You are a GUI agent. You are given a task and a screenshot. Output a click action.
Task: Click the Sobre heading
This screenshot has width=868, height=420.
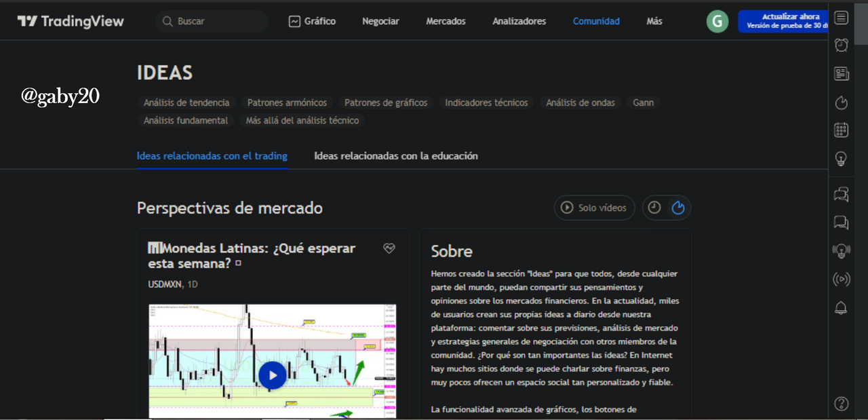point(452,251)
